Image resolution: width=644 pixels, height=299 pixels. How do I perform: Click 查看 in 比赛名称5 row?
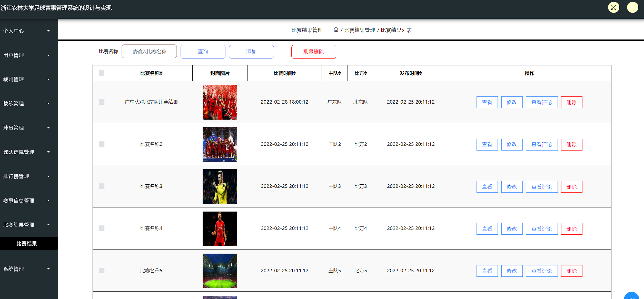pos(487,271)
